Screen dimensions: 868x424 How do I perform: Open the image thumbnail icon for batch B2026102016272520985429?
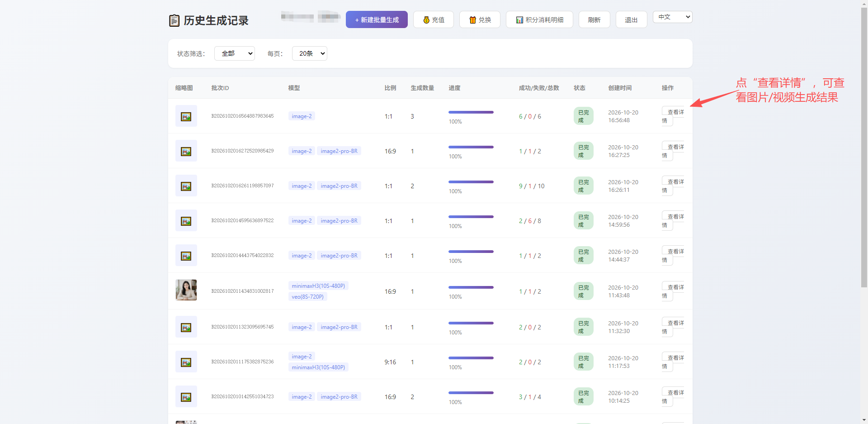click(186, 151)
